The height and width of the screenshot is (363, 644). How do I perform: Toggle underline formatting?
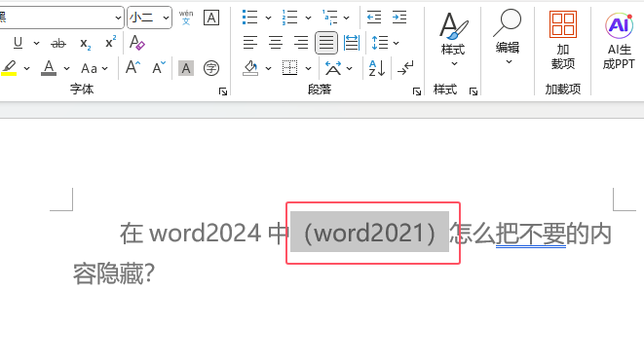[18, 43]
